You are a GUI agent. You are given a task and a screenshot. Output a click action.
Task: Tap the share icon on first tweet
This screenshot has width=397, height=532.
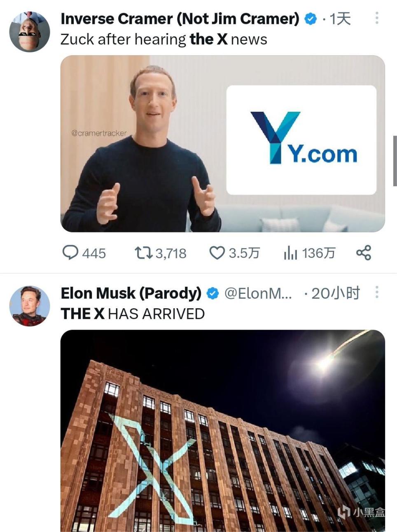click(x=364, y=252)
